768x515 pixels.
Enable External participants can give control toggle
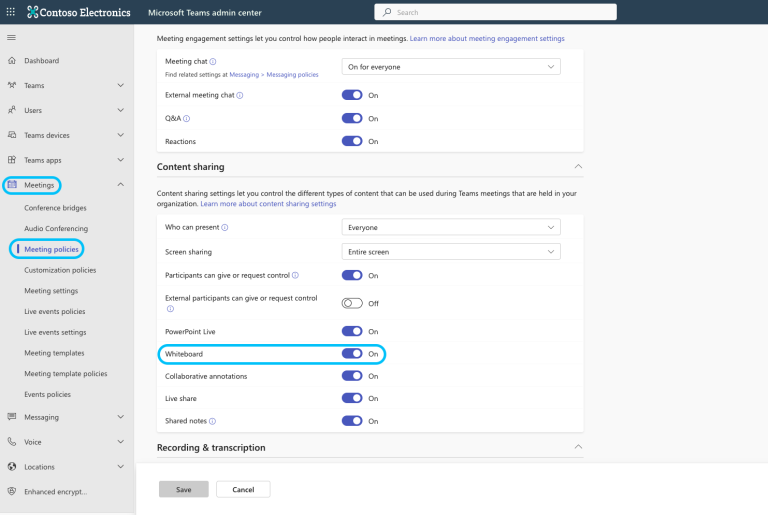click(352, 303)
